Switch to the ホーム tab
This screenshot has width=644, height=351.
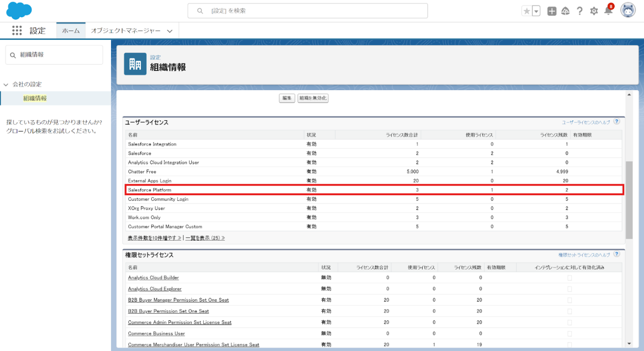pos(70,30)
